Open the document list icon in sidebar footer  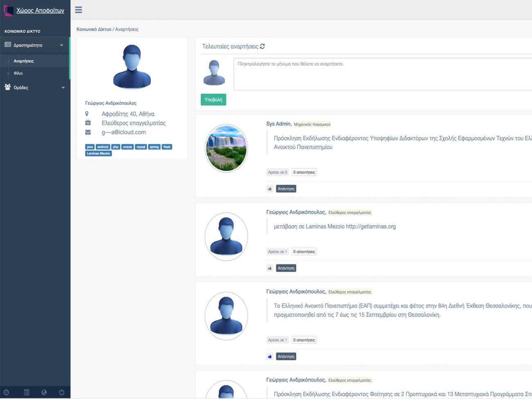click(27, 392)
